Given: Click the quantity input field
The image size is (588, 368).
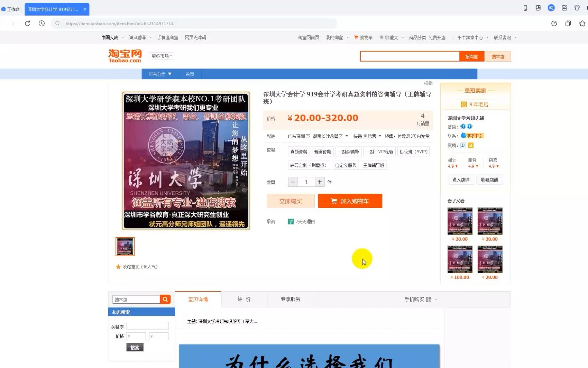Looking at the screenshot, I should [x=306, y=182].
